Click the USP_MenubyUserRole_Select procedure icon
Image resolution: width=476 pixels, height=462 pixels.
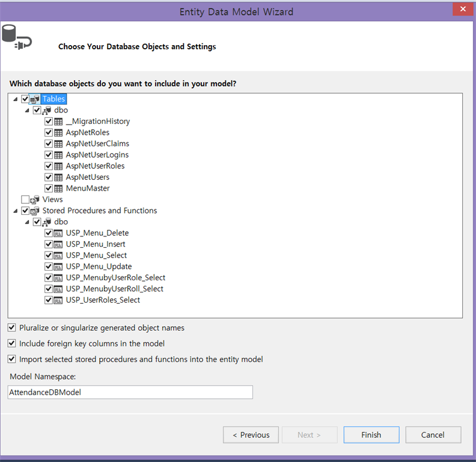[58, 278]
